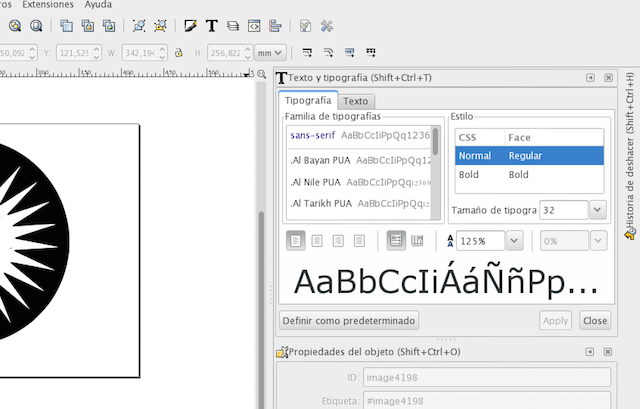Switch to the Tipografía tab
This screenshot has height=409, width=640.
pyautogui.click(x=308, y=100)
